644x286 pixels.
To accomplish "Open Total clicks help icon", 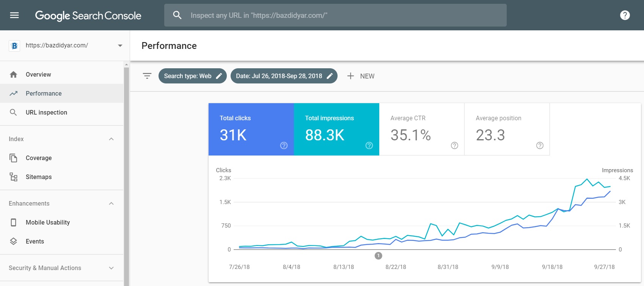I will (x=284, y=146).
